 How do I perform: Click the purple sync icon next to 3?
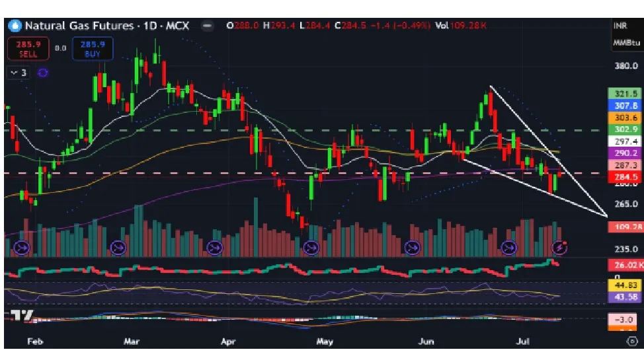tap(43, 73)
